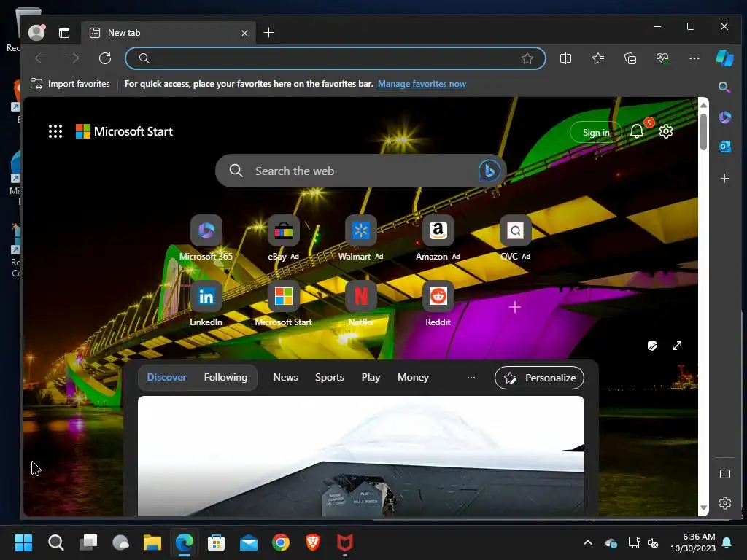
Task: Open the Money feed tab
Action: 413,377
